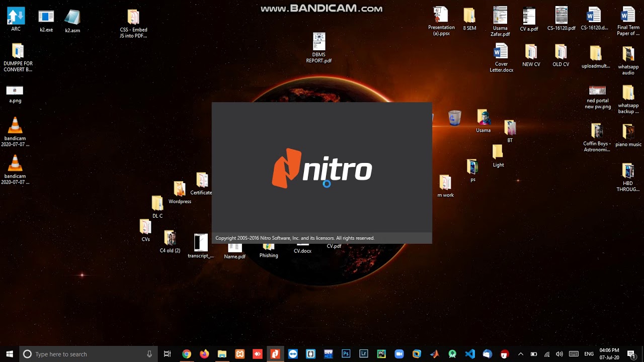Viewport: 644px width, 362px height.
Task: Select the OLD CV folder
Action: 561,56
